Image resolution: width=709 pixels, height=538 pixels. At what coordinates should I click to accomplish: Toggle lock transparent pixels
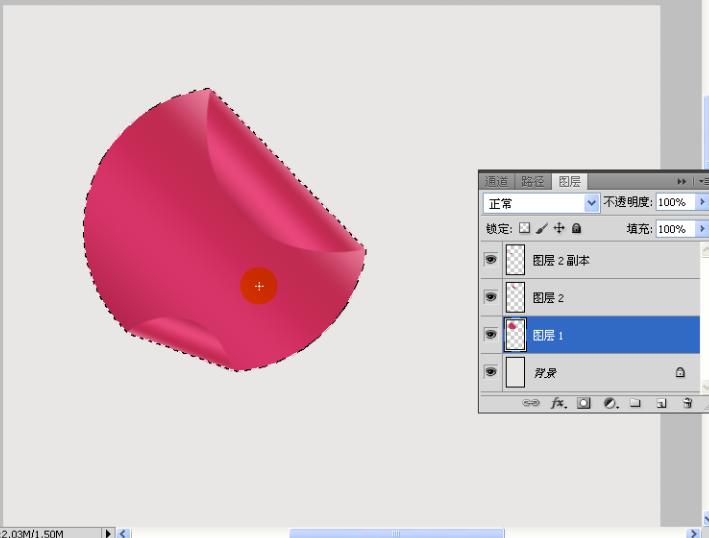[524, 228]
